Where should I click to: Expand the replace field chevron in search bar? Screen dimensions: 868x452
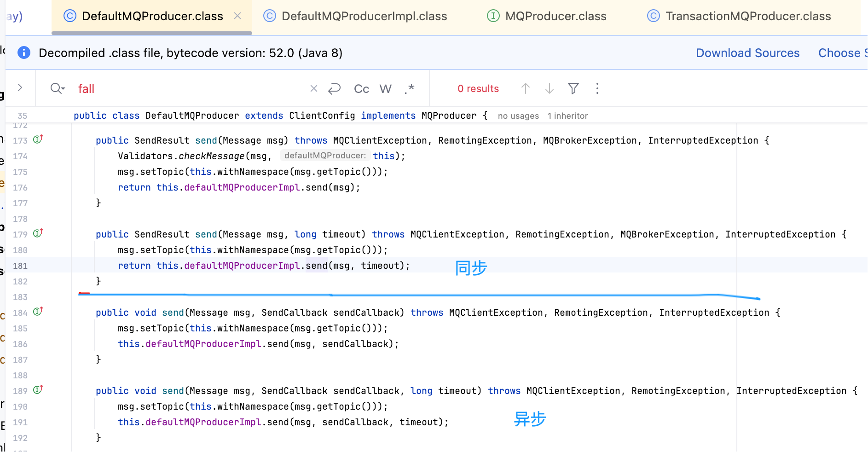[20, 87]
